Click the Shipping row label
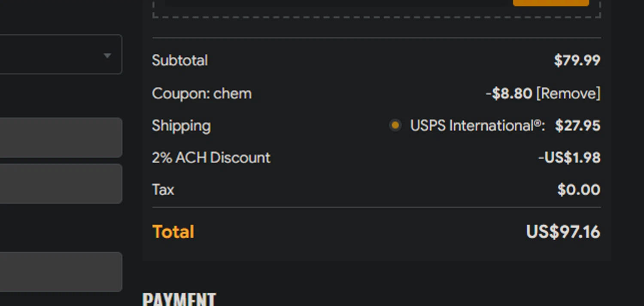 181,126
